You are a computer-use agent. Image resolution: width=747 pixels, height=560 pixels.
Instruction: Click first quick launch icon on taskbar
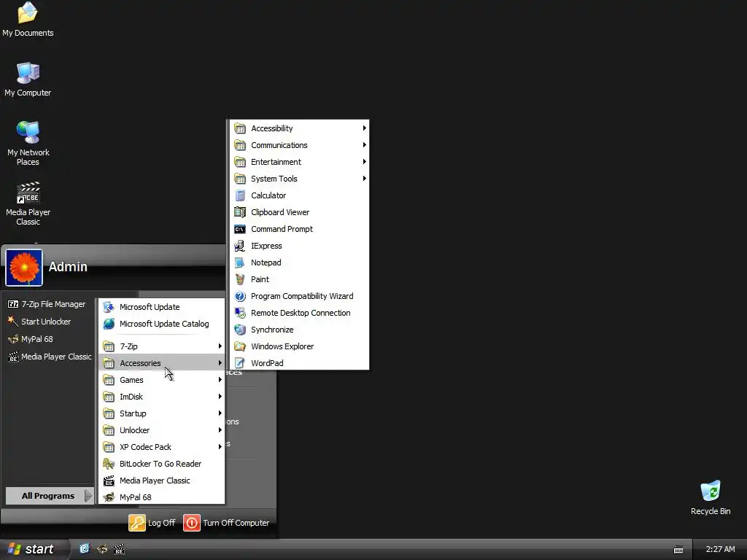85,549
